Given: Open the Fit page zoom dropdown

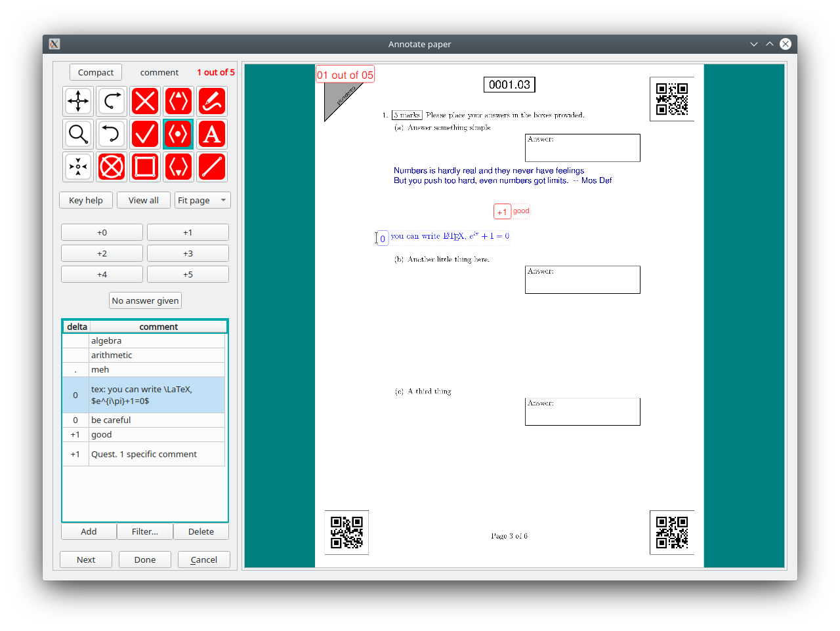Looking at the screenshot, I should (x=203, y=200).
